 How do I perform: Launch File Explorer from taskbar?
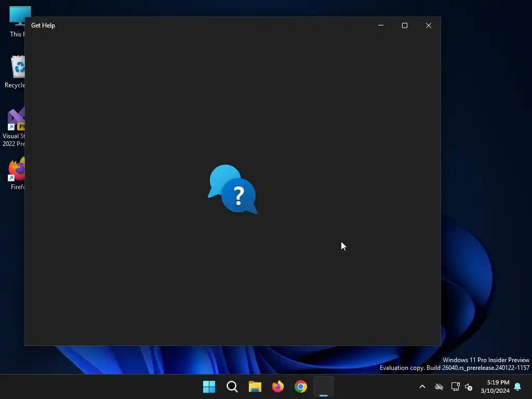tap(255, 387)
